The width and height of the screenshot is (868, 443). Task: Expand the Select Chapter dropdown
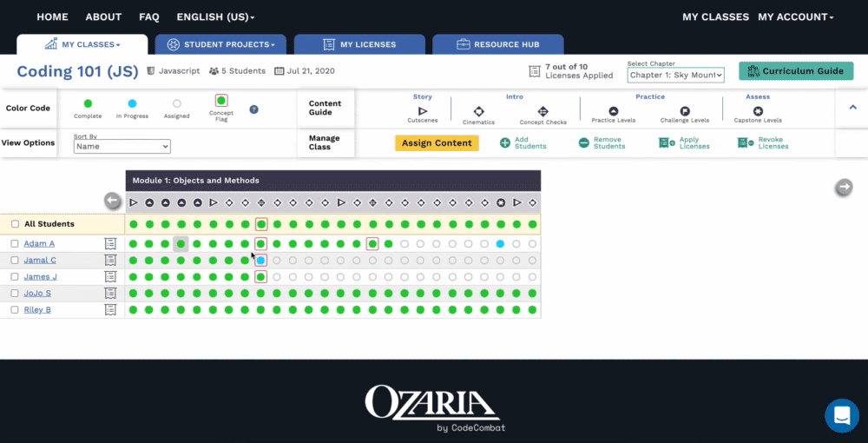(x=675, y=76)
